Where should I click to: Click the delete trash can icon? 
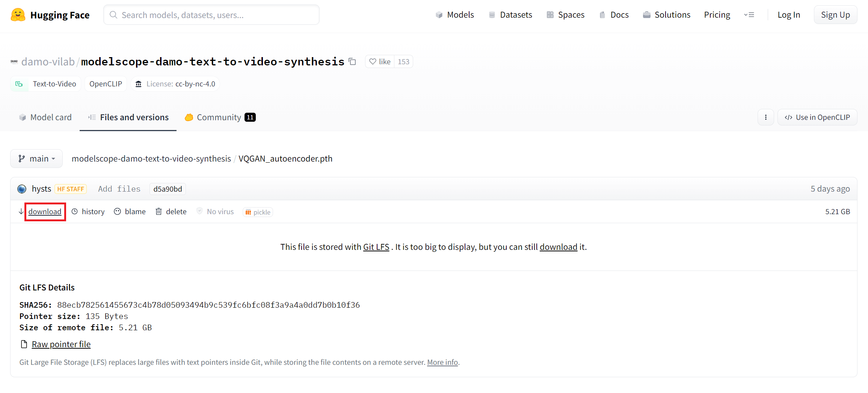[x=159, y=212]
